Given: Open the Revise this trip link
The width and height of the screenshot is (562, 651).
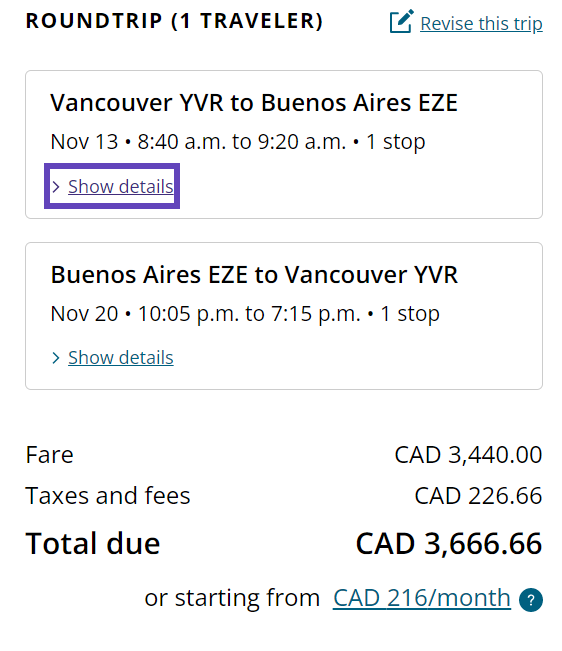Looking at the screenshot, I should [481, 24].
